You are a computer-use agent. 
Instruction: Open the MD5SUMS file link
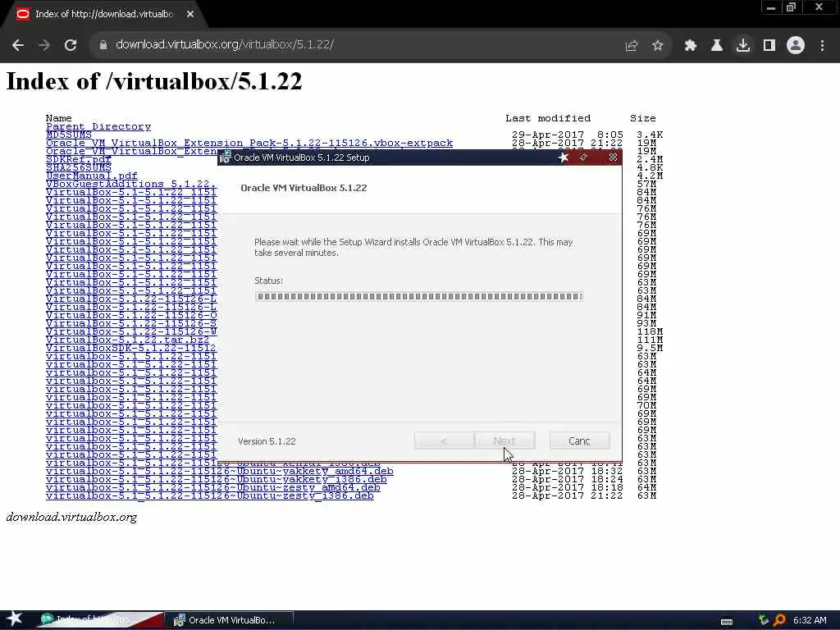(69, 135)
